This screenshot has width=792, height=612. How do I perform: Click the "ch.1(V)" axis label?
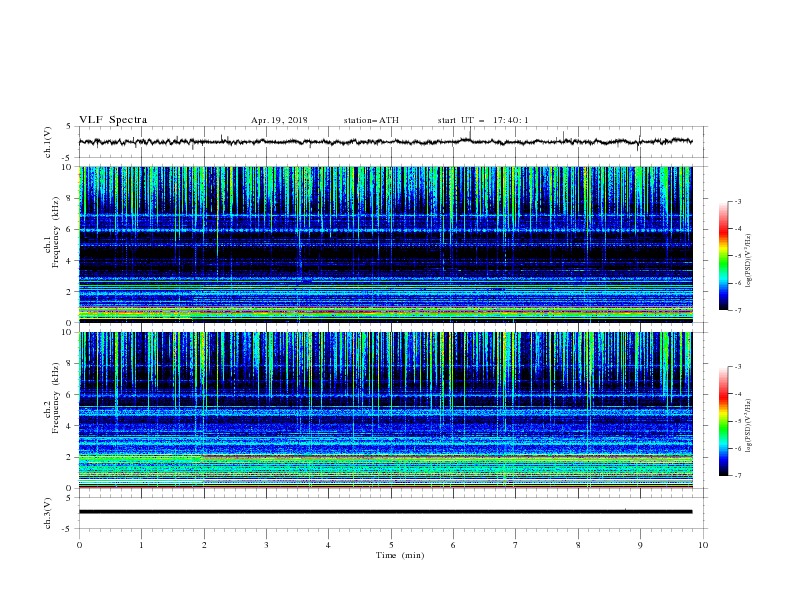(x=48, y=142)
